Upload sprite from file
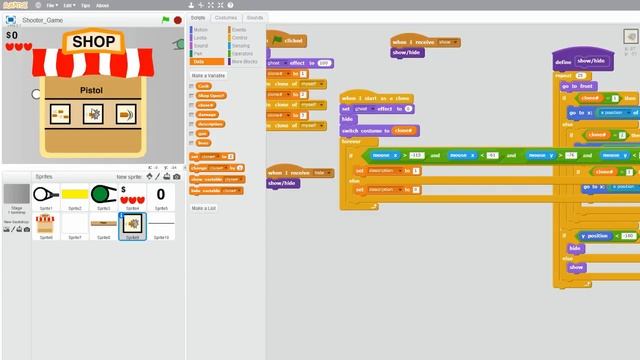 coord(167,176)
